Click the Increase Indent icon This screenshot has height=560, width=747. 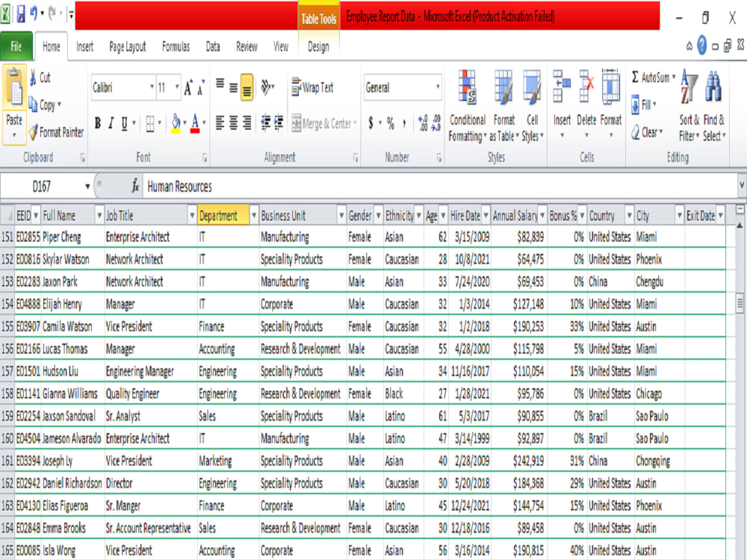[279, 123]
